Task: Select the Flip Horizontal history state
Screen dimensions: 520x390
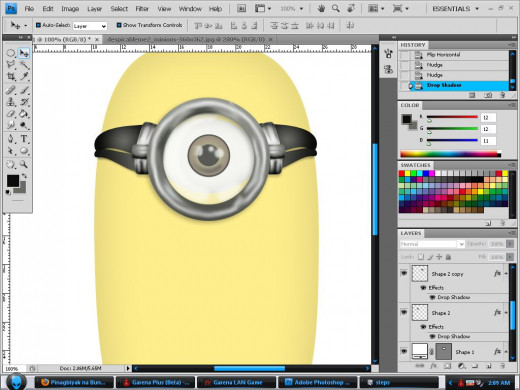Action: pyautogui.click(x=454, y=55)
